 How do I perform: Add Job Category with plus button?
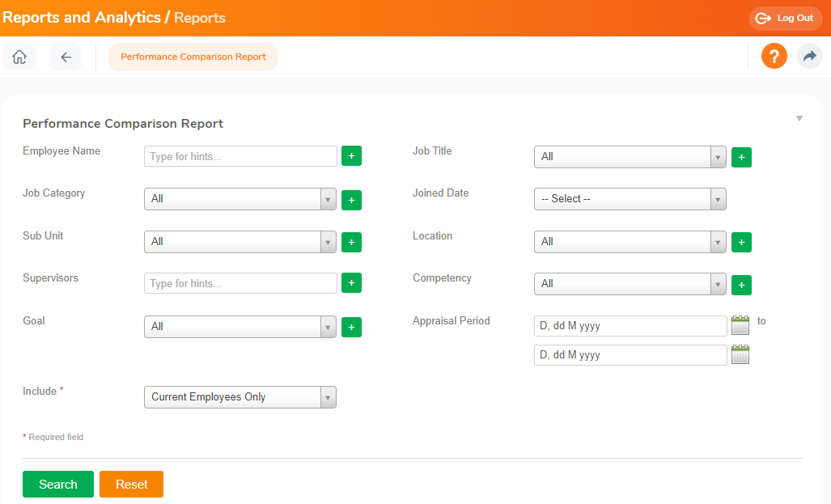pos(351,201)
